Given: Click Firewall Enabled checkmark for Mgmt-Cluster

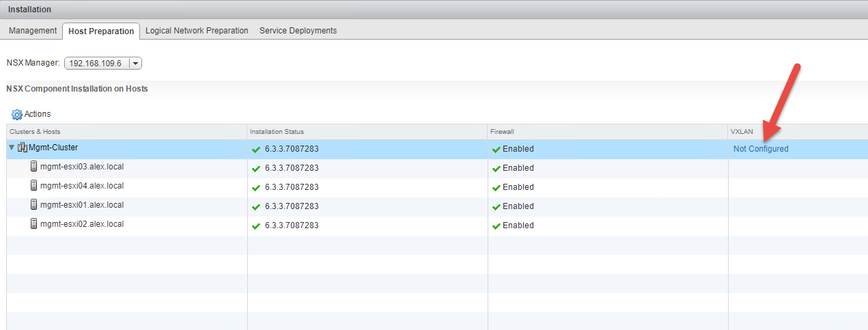Looking at the screenshot, I should pyautogui.click(x=496, y=149).
